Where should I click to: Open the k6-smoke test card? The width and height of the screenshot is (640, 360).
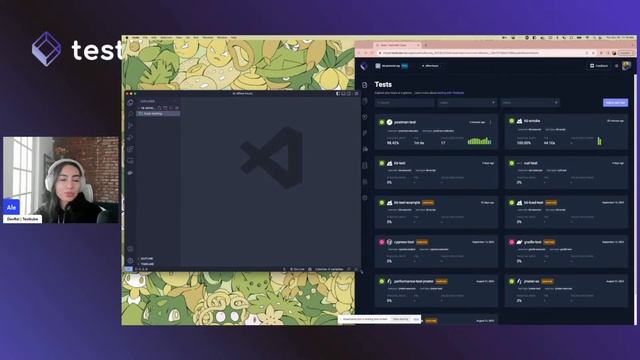pyautogui.click(x=567, y=132)
